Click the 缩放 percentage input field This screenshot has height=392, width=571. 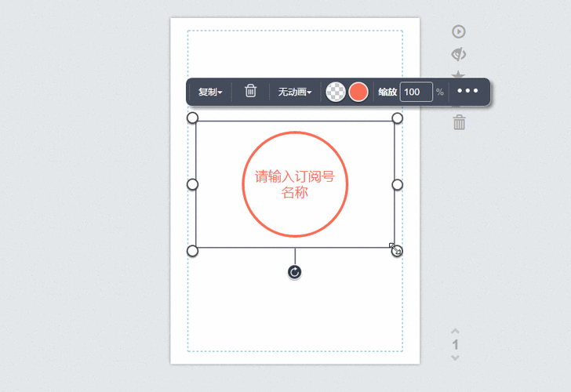point(416,92)
